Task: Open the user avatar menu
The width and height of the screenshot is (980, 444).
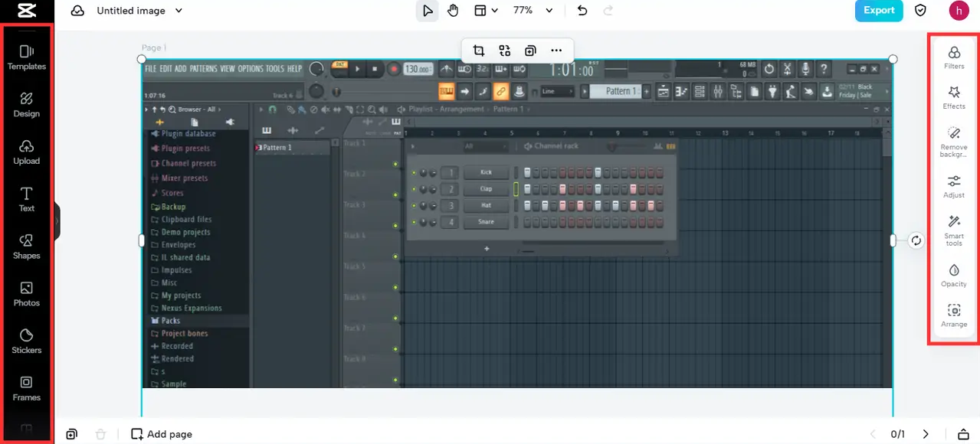Action: (x=959, y=11)
